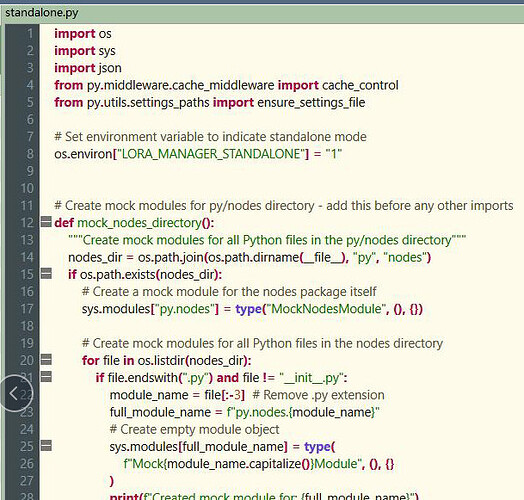Click the word cache_control
The image size is (524, 500).
coord(360,85)
